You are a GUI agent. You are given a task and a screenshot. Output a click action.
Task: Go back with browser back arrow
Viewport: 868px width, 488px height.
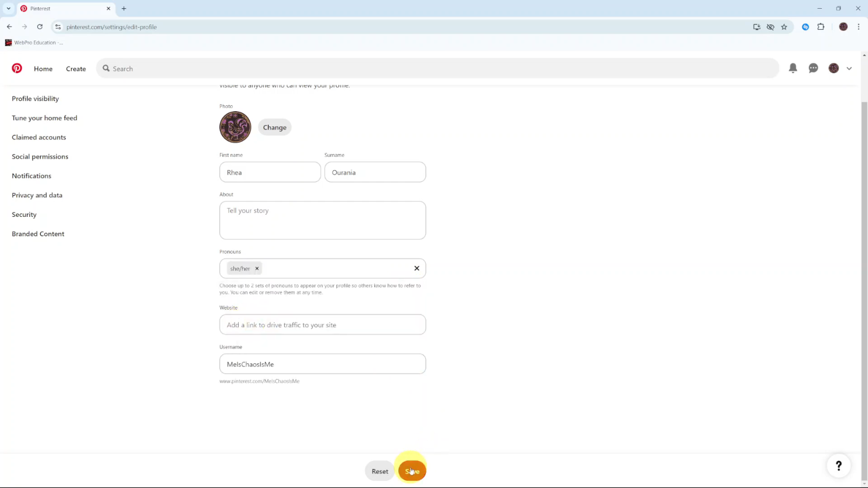(x=9, y=27)
